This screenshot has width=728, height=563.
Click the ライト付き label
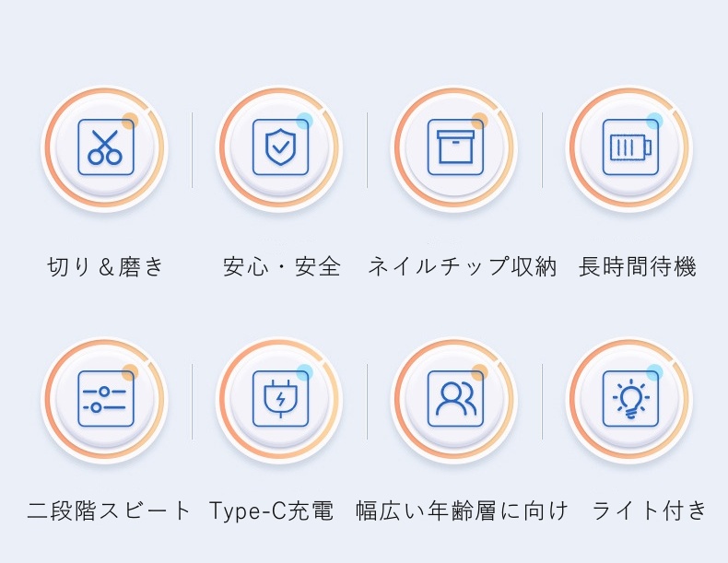pyautogui.click(x=649, y=510)
